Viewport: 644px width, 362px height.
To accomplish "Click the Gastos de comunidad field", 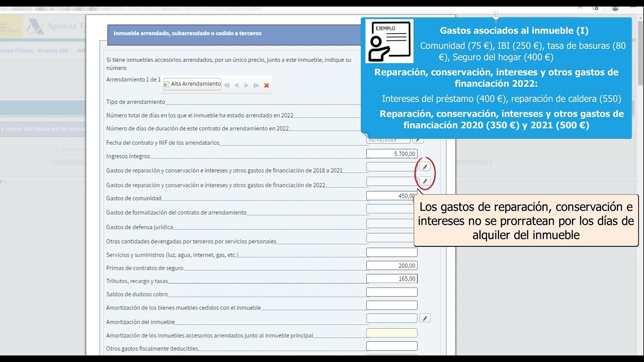I will point(392,196).
